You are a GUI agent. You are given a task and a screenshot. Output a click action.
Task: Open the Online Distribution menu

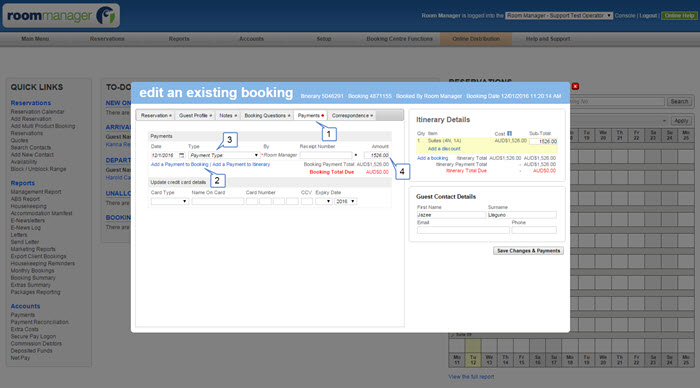[x=476, y=39]
